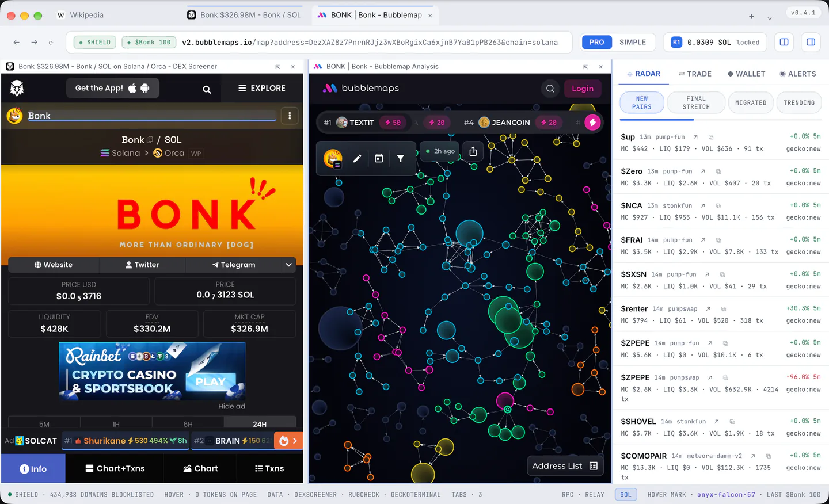829x504 pixels.
Task: Copy the $SXSN token address
Action: pyautogui.click(x=722, y=274)
